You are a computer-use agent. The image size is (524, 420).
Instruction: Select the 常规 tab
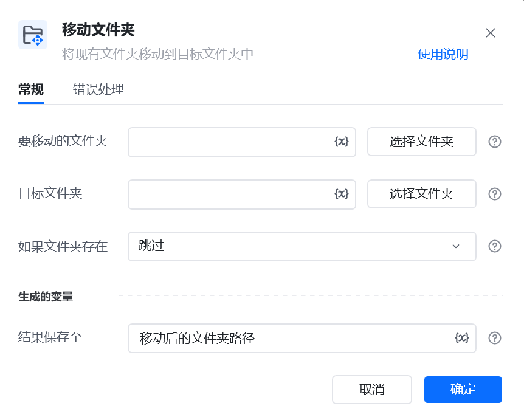pos(31,89)
